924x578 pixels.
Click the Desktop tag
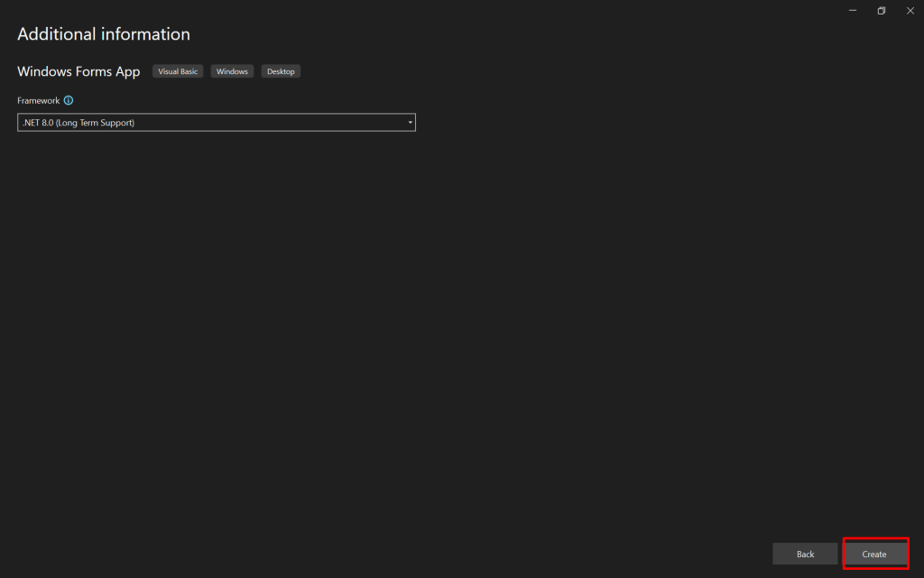[281, 71]
